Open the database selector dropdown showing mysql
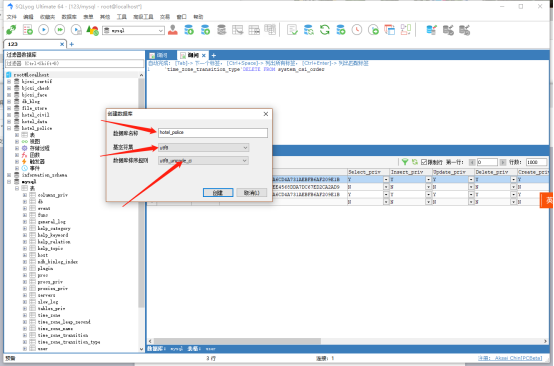 133,30
